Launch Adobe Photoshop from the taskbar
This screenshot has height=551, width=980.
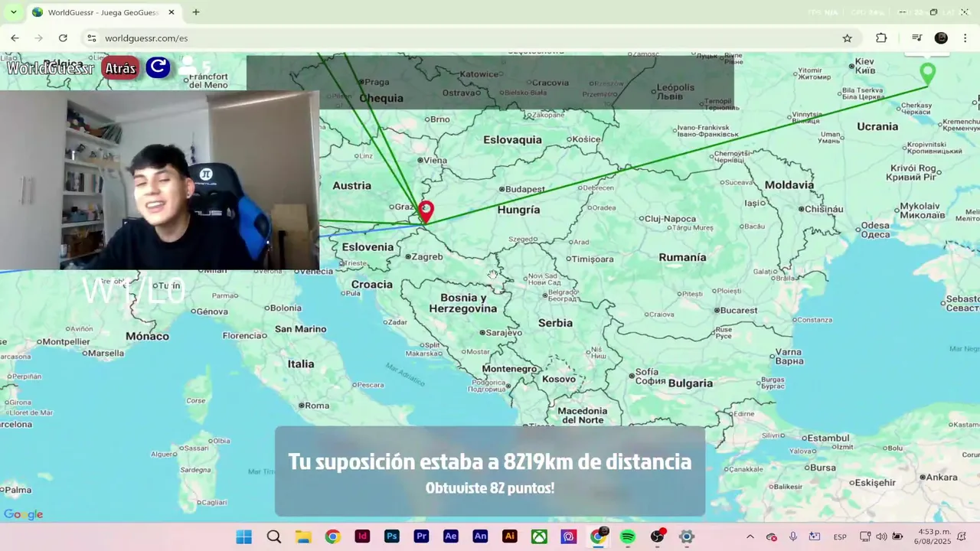click(392, 536)
